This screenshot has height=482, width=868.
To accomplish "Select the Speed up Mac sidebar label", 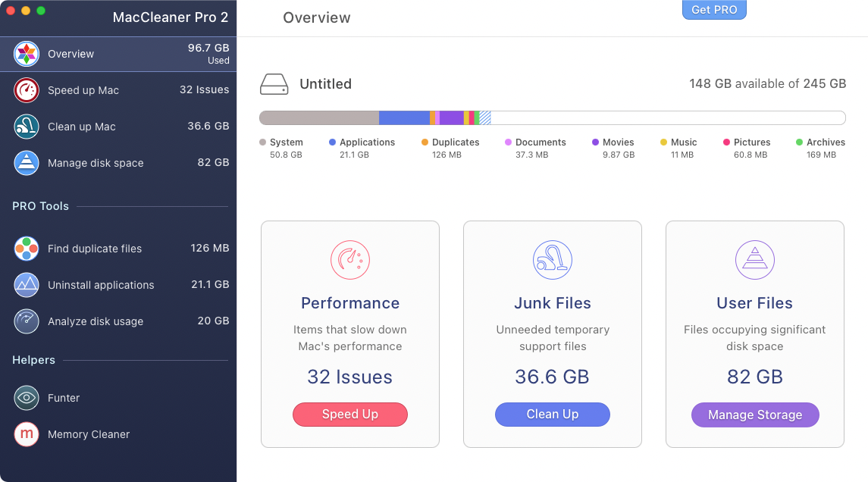I will (83, 90).
